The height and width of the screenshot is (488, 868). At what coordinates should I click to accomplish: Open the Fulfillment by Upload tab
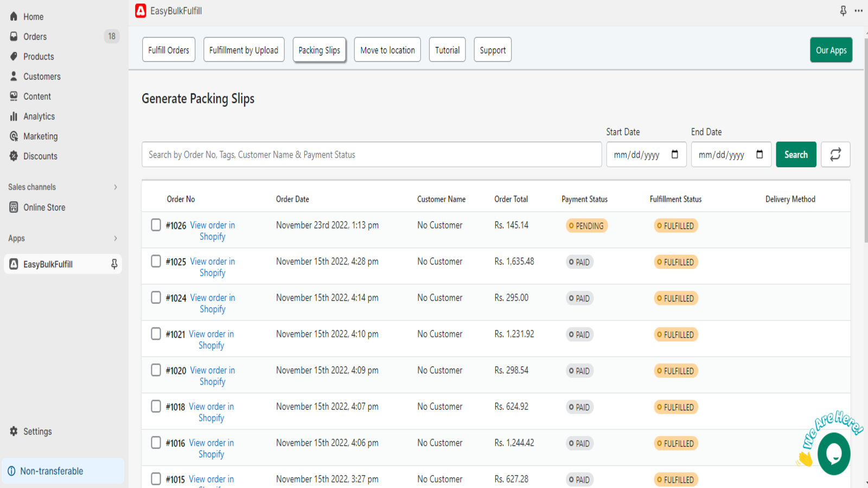[x=244, y=50]
